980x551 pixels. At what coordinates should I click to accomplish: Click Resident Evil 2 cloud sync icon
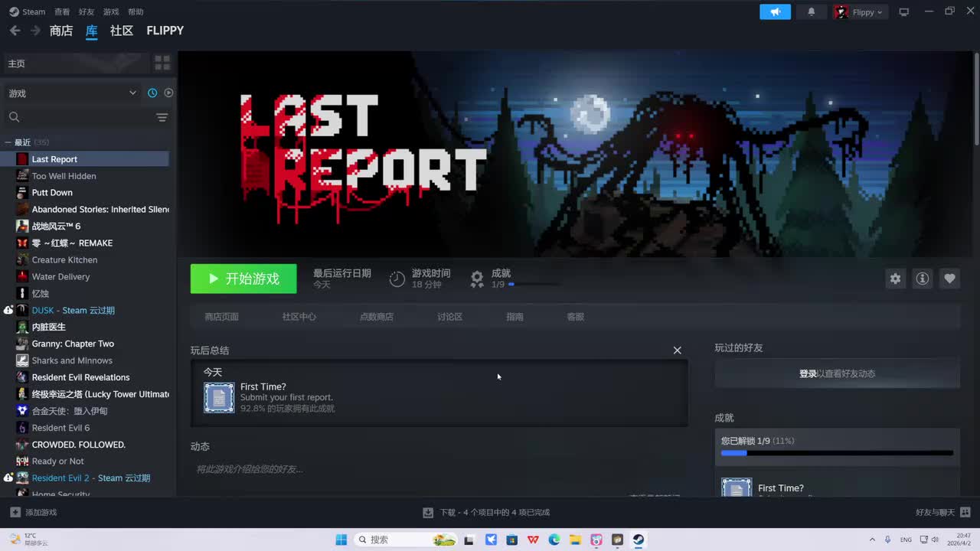(x=8, y=478)
